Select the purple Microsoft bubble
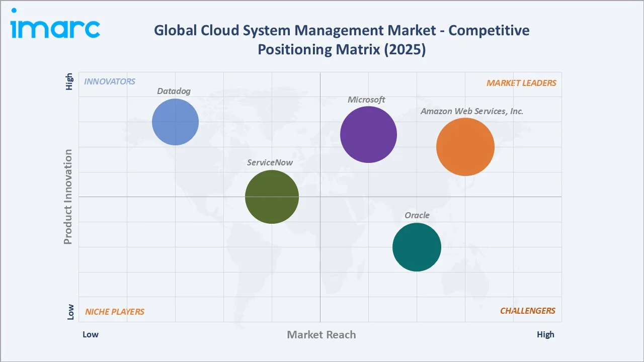Screen dimensions: 644x362 [x=369, y=134]
